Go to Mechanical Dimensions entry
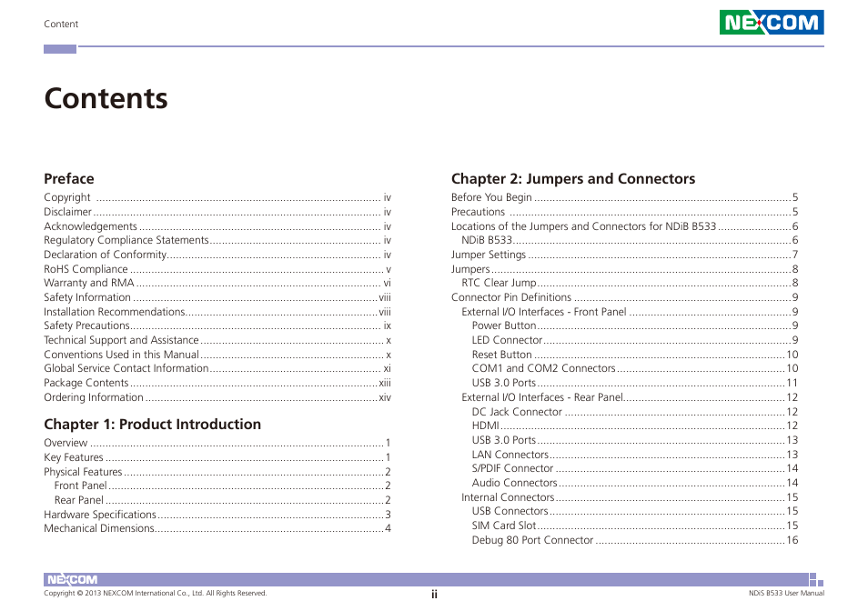This screenshot has width=868, height=611. click(217, 528)
